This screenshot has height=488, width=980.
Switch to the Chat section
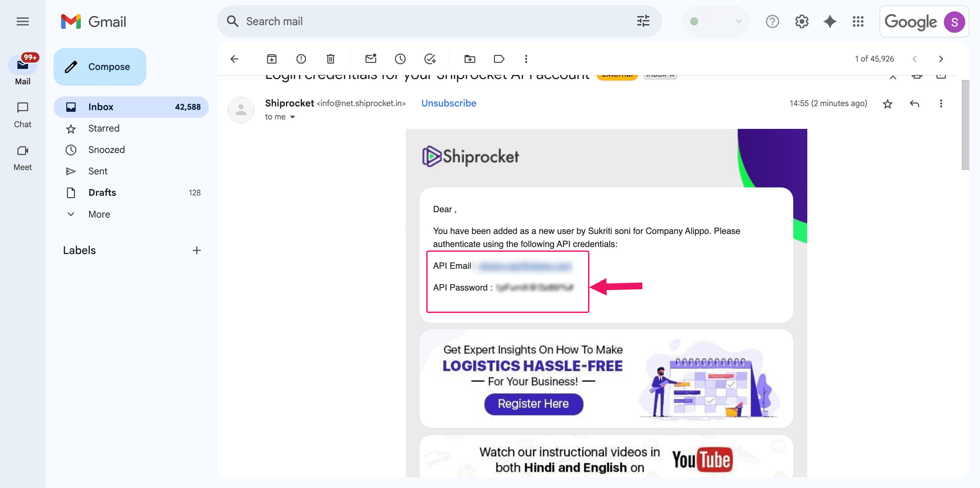click(x=22, y=114)
